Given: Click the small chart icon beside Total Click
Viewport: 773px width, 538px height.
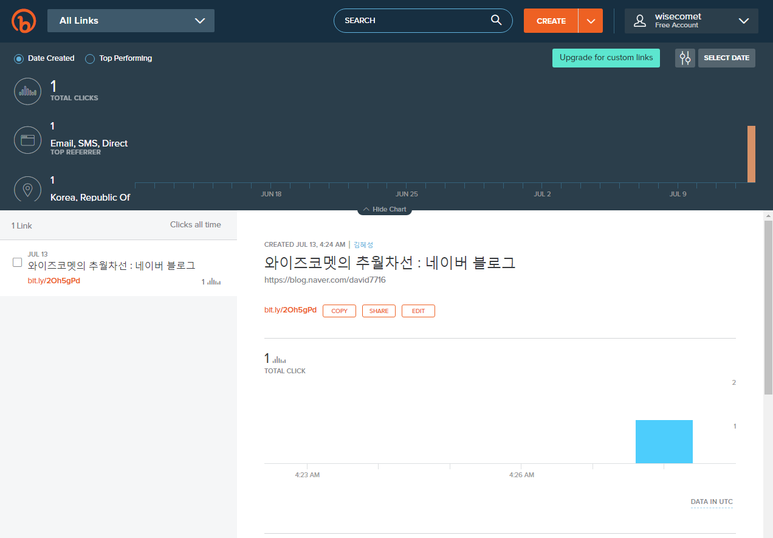Looking at the screenshot, I should click(x=279, y=359).
